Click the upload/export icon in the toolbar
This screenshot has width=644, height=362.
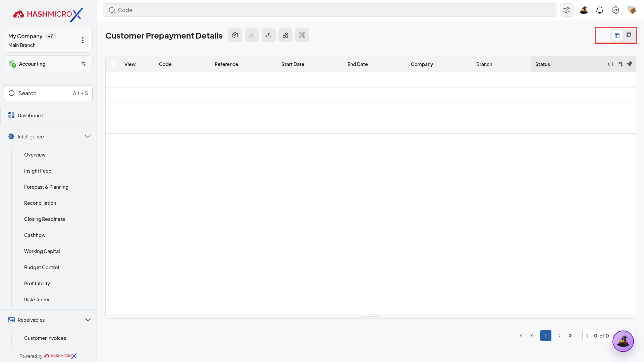click(x=269, y=35)
